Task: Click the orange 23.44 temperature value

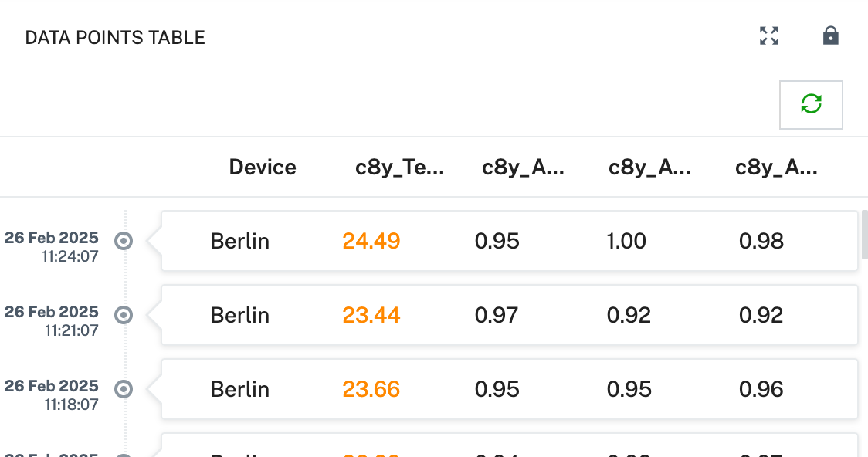Action: click(x=371, y=316)
